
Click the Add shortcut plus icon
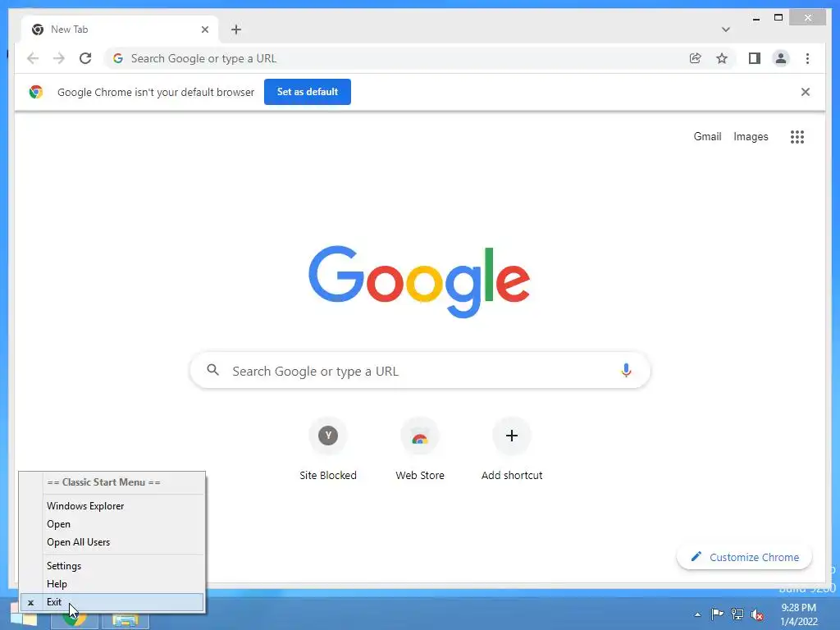coord(512,436)
